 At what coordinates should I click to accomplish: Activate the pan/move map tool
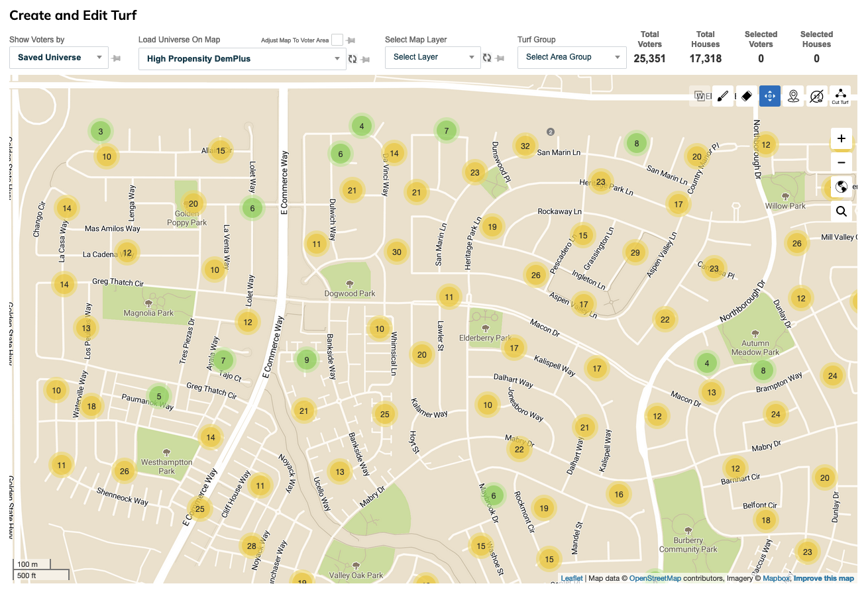click(x=770, y=97)
